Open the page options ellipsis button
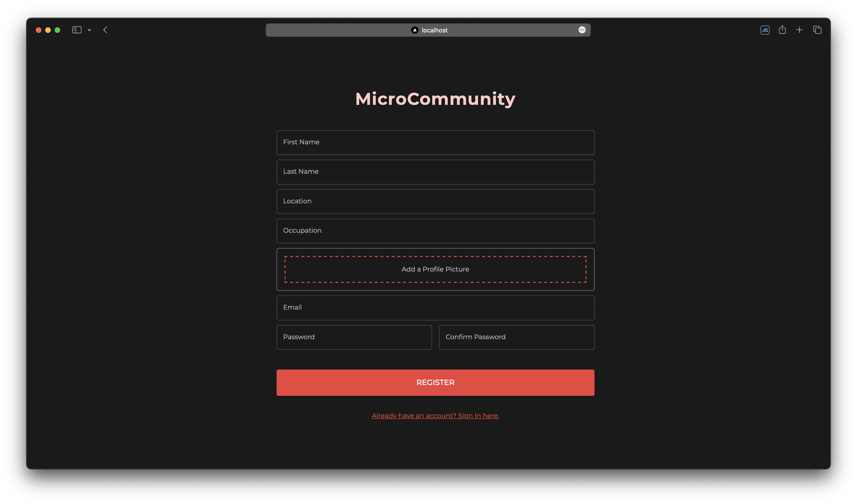Viewport: 857px width, 504px height. (582, 30)
